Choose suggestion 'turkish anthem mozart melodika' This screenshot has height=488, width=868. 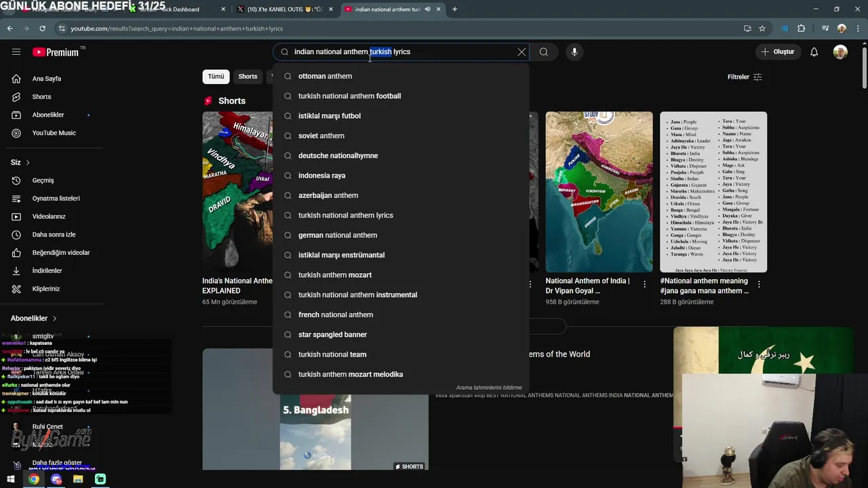click(401, 374)
